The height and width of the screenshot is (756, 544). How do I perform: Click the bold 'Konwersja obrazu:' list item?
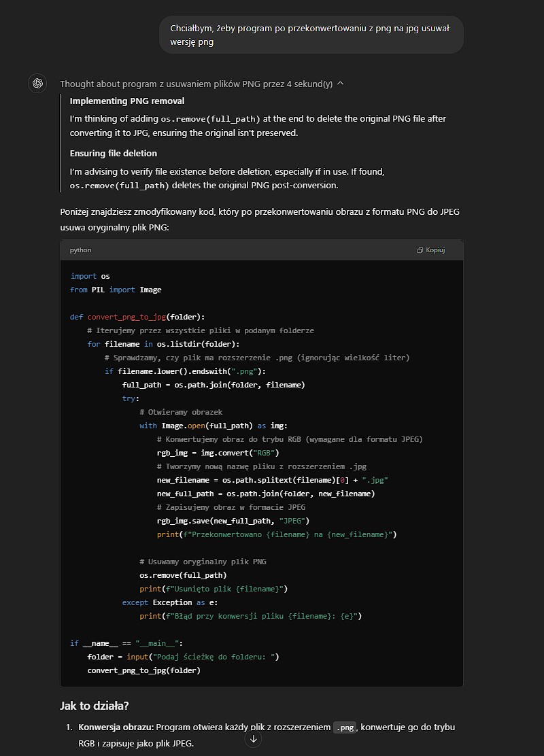116,727
